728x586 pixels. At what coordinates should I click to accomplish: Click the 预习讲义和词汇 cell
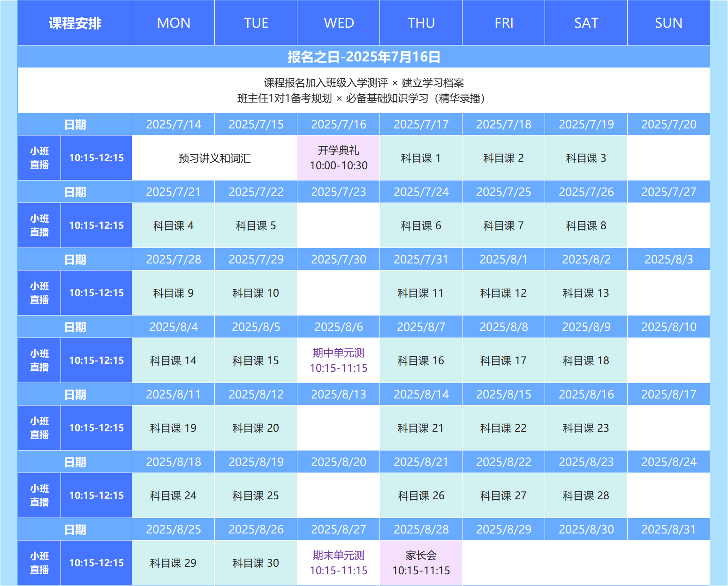[x=214, y=158]
